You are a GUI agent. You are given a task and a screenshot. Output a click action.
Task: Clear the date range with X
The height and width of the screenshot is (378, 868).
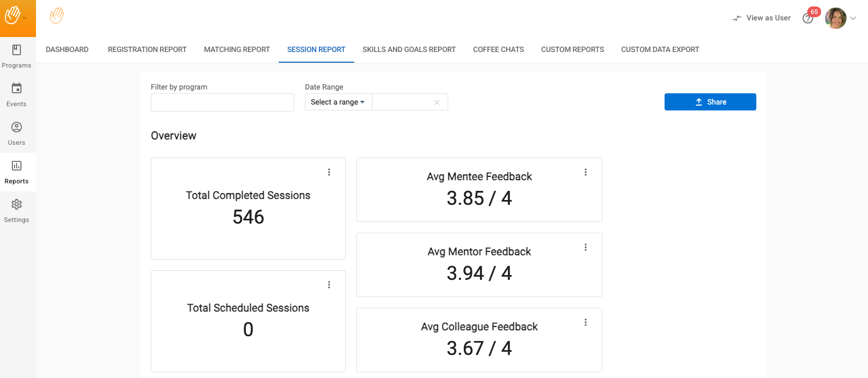point(437,102)
